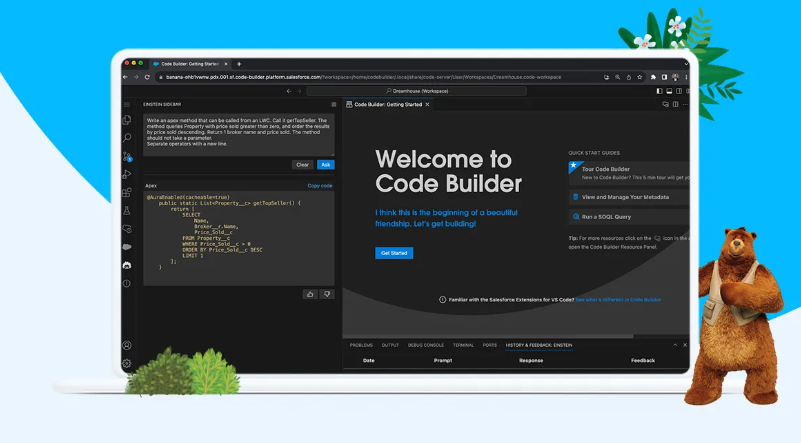Open the Extensions blocks icon
This screenshot has height=443, width=801.
pos(127,193)
